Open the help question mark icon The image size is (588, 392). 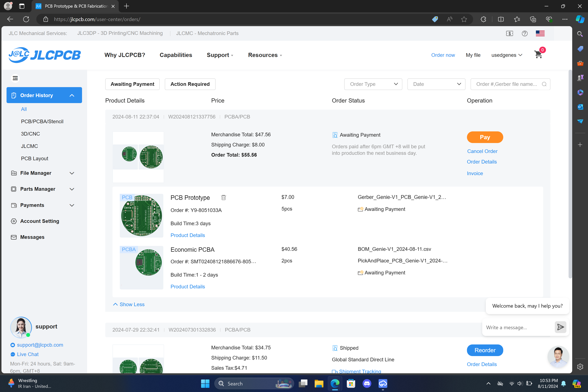pos(524,33)
